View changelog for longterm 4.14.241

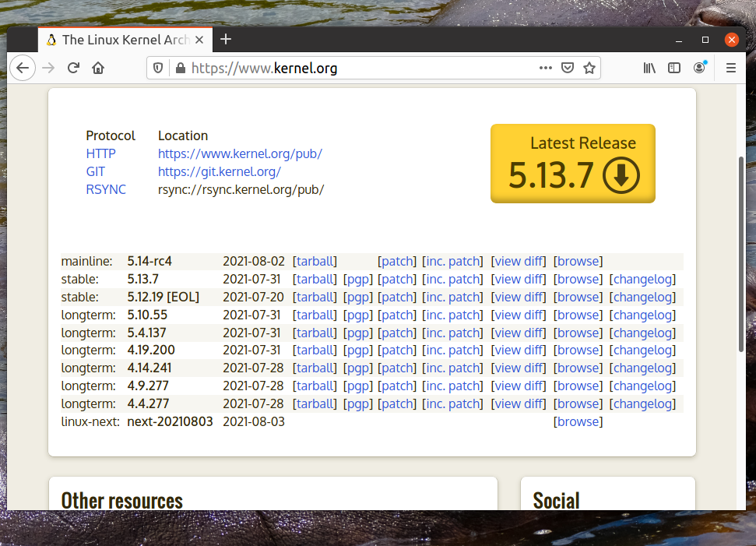tap(642, 368)
